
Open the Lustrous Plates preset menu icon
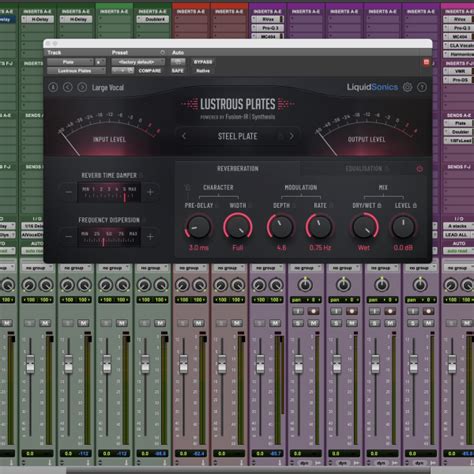click(x=53, y=87)
